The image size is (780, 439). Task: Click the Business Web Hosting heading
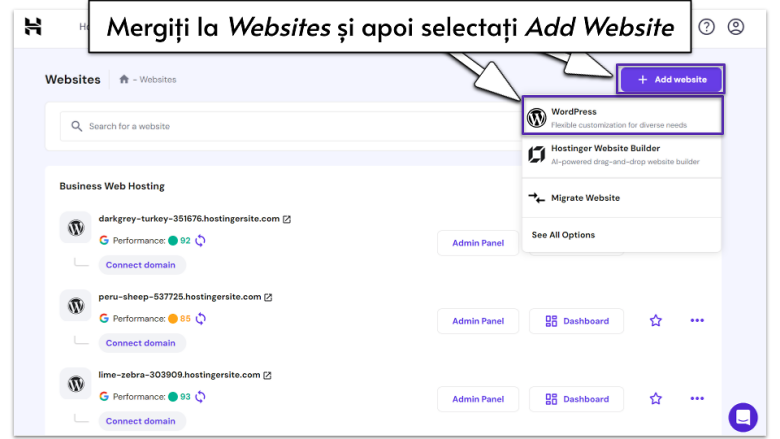(112, 186)
